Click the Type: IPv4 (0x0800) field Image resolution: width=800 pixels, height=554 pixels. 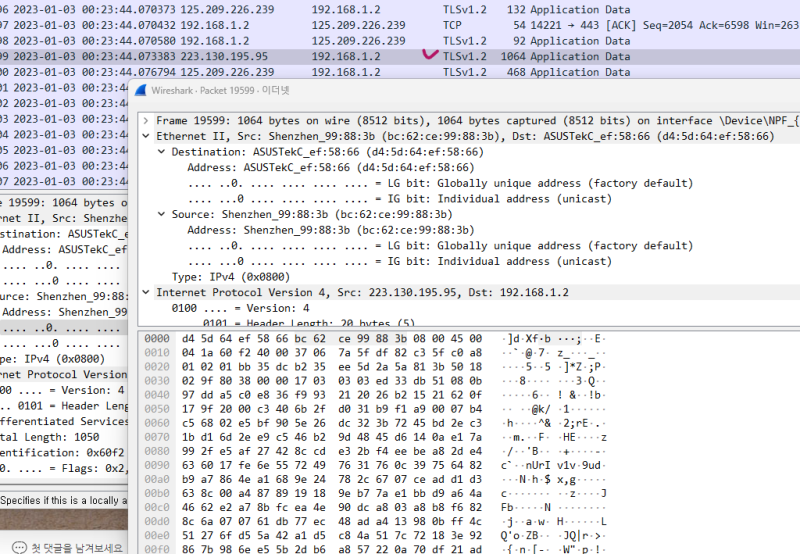[231, 277]
